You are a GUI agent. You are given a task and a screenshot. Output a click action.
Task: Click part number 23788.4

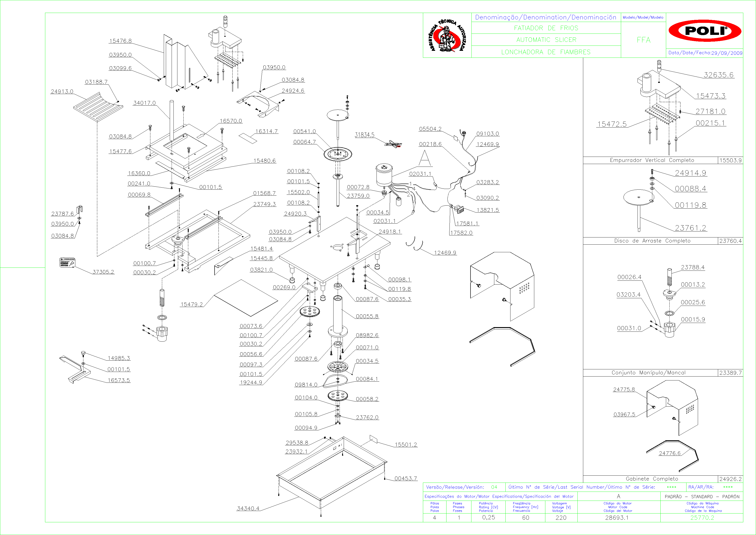coord(693,267)
